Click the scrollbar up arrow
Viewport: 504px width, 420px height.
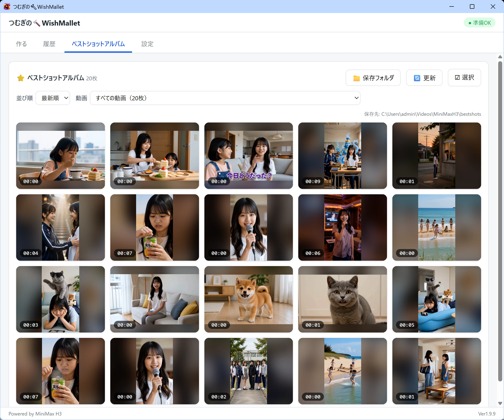[500, 57]
